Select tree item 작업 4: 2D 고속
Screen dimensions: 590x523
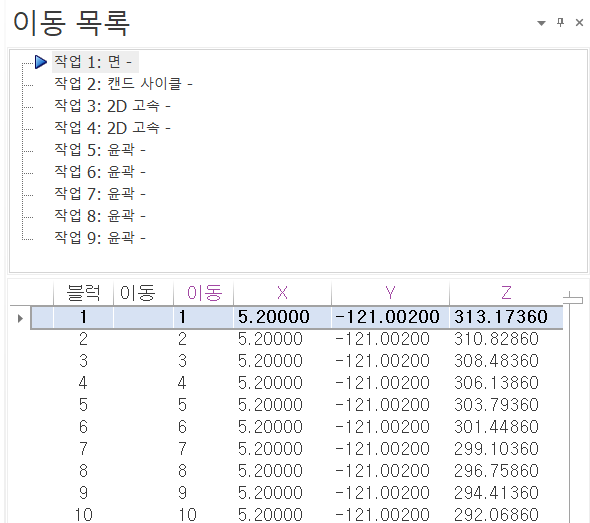(113, 128)
